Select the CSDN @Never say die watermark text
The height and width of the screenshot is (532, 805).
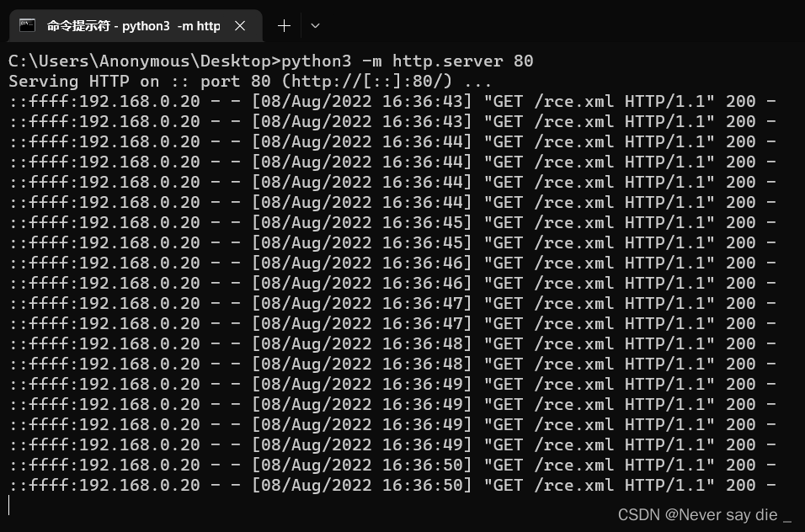coord(706,514)
